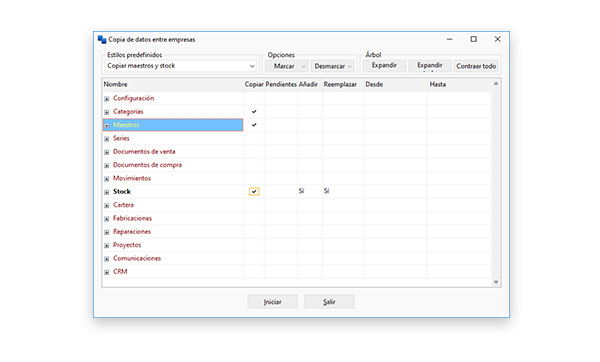Image resolution: width=600 pixels, height=362 pixels.
Task: Click the list scrollbar up arrow
Action: click(x=496, y=83)
